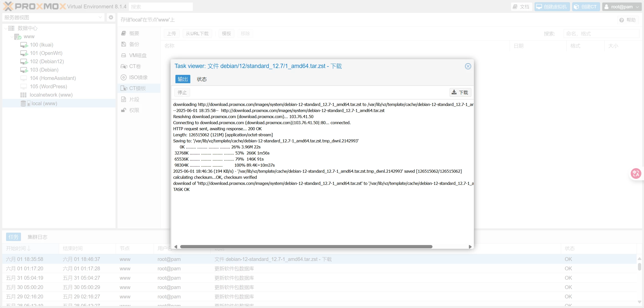This screenshot has width=644, height=308.
Task: Click the server view gear icon
Action: [111, 17]
